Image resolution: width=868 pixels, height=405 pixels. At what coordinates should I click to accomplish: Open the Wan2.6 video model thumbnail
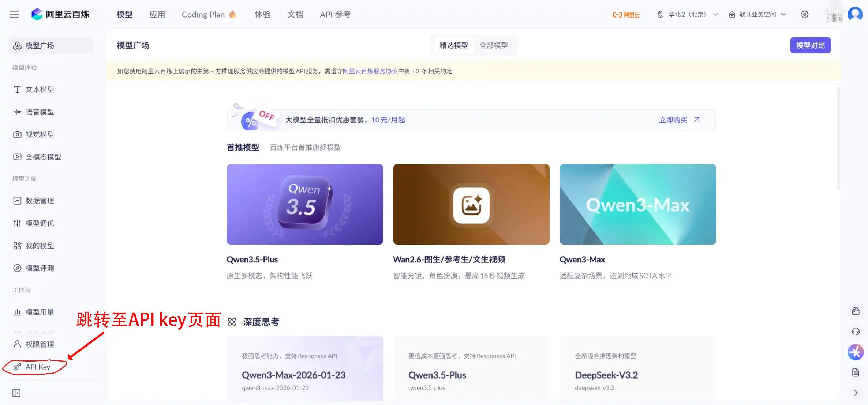pos(471,204)
